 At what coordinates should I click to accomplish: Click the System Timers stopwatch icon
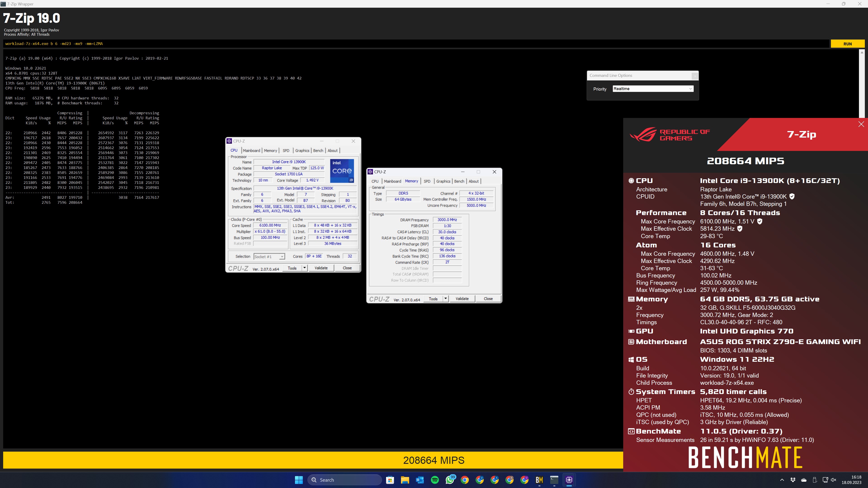631,392
